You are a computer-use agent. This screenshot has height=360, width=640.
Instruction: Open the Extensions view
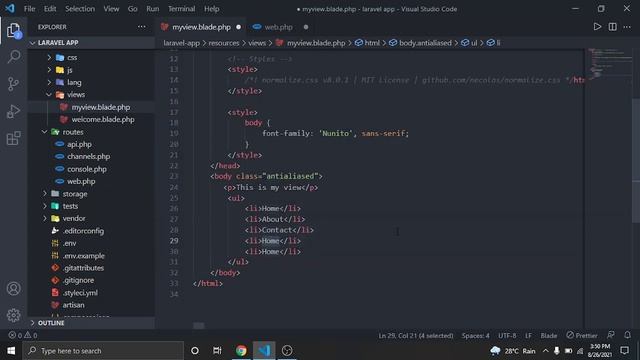click(13, 138)
